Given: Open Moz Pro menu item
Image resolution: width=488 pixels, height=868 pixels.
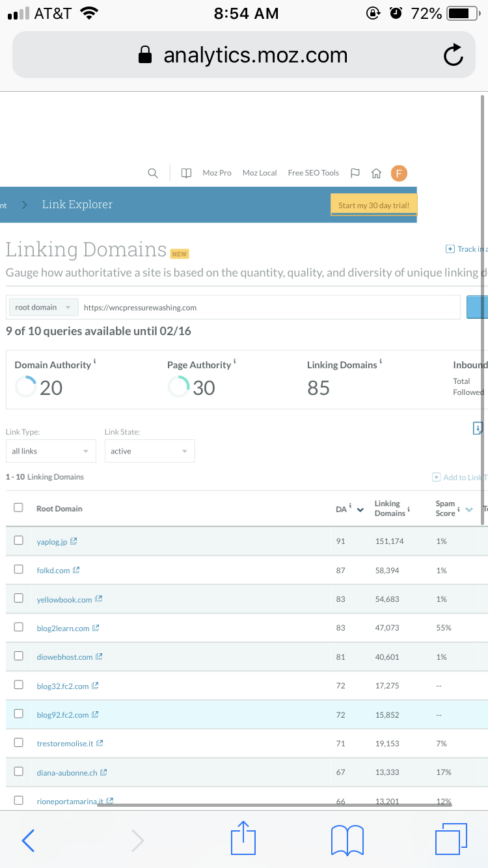Looking at the screenshot, I should [x=217, y=173].
